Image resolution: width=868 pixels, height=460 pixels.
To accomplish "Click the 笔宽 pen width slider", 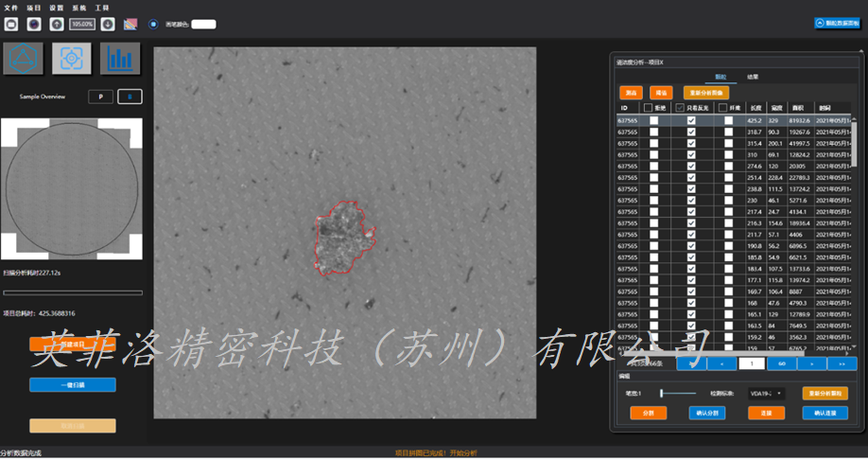I will pos(678,393).
